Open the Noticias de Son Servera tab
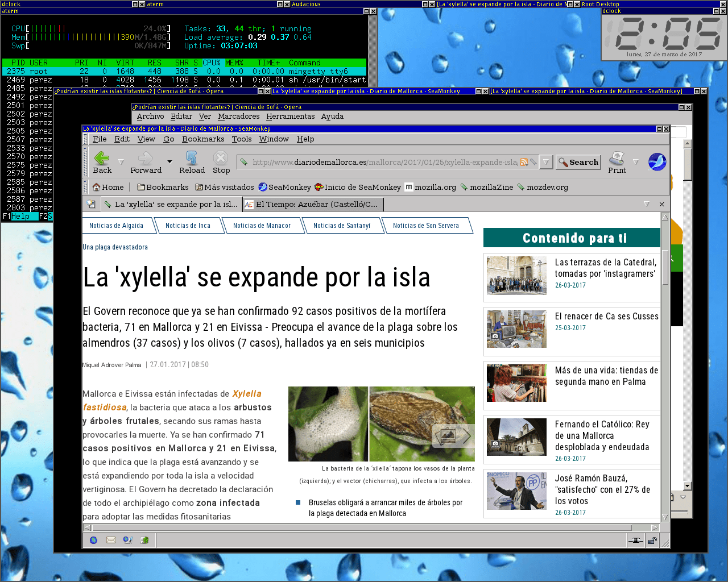The image size is (728, 582). pos(425,226)
